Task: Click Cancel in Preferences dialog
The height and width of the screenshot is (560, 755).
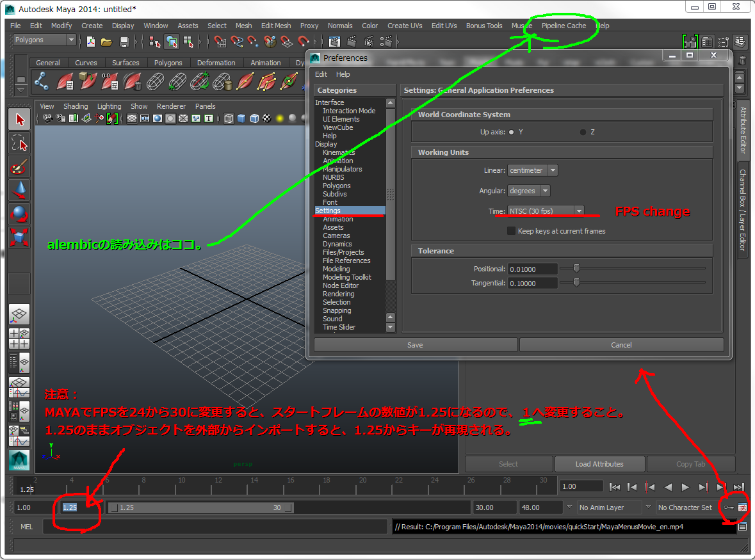Action: [x=622, y=345]
